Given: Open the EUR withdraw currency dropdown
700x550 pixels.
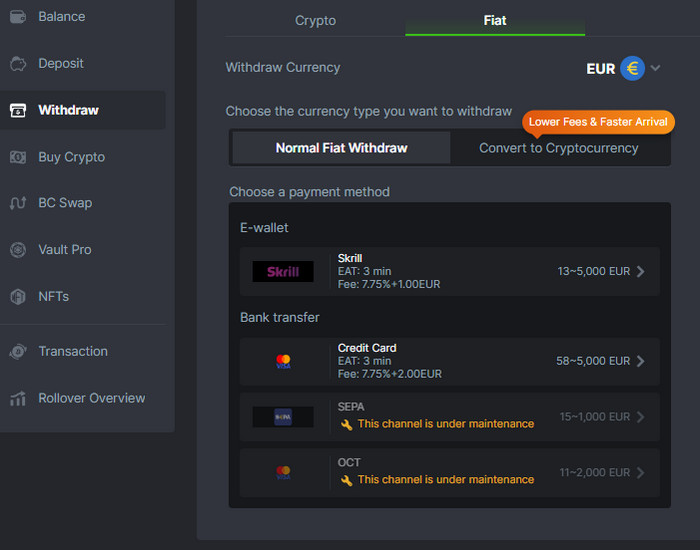Looking at the screenshot, I should coord(624,69).
